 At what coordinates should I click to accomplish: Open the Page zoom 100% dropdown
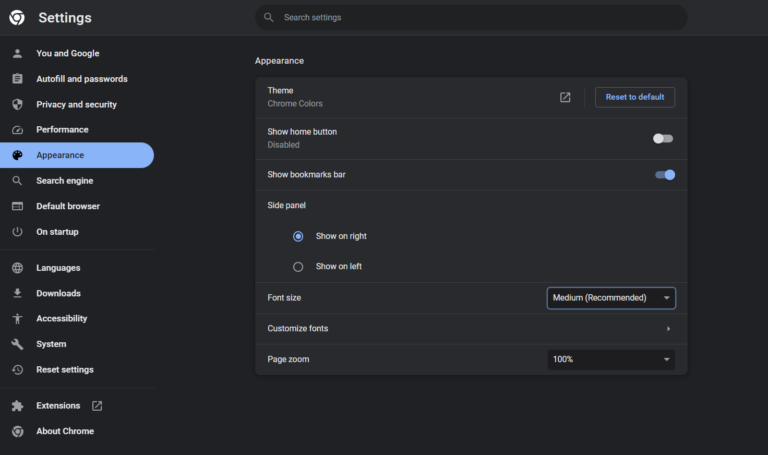pyautogui.click(x=611, y=359)
